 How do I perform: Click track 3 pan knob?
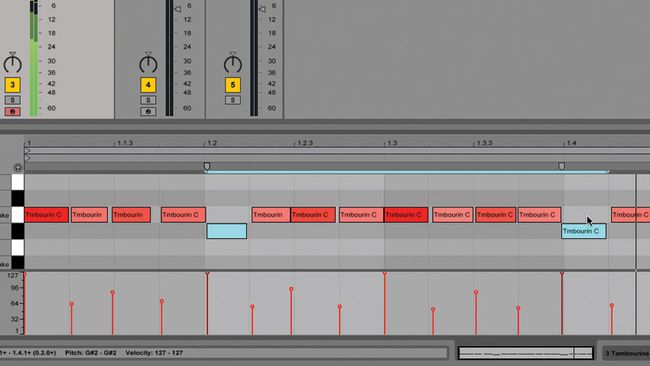pyautogui.click(x=12, y=63)
